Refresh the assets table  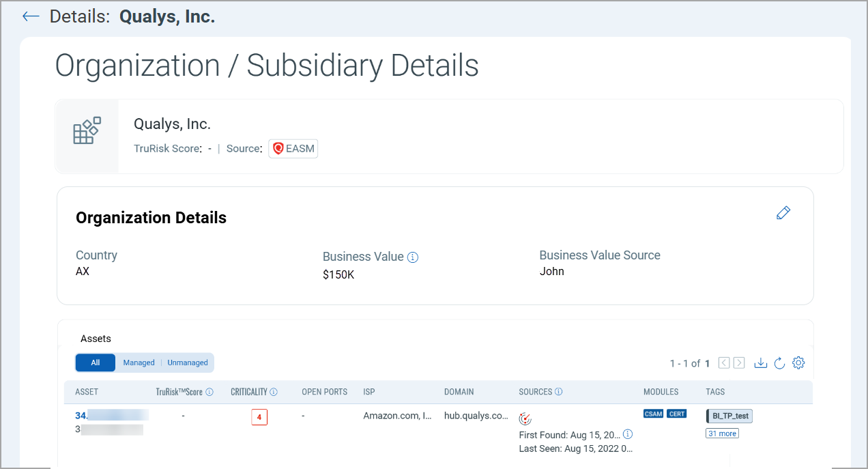coord(779,363)
